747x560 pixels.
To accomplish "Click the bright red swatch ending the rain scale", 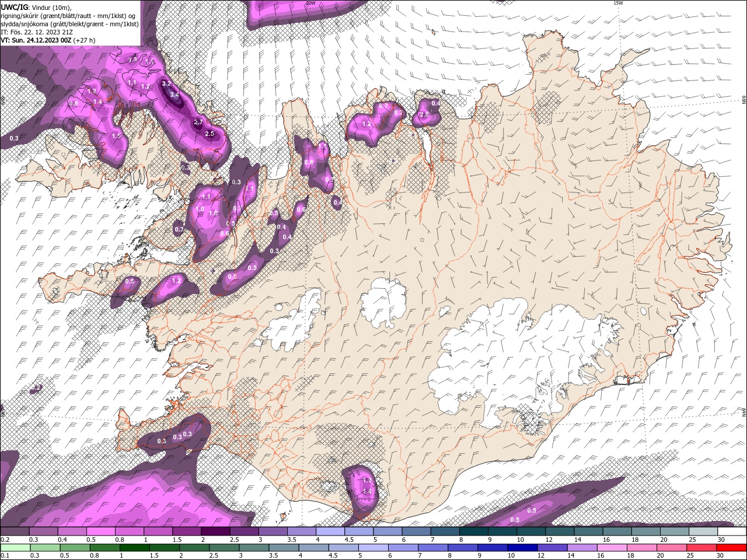I will (x=731, y=548).
